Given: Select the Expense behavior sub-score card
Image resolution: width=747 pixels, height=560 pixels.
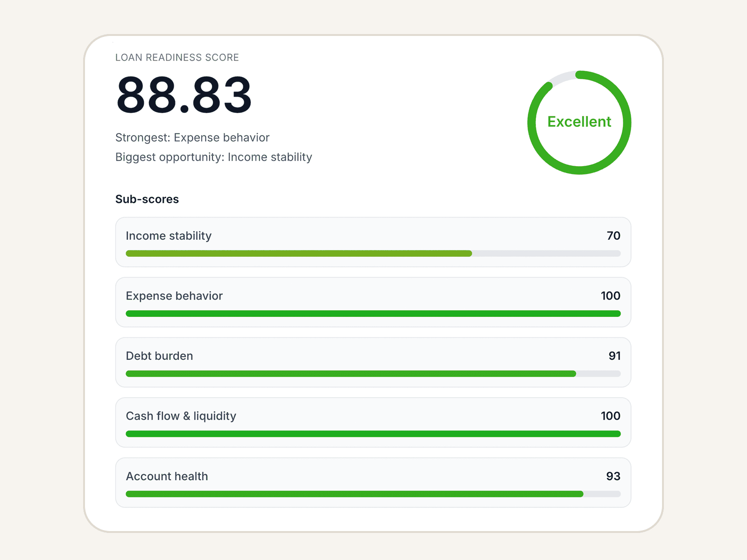Looking at the screenshot, I should 373,302.
